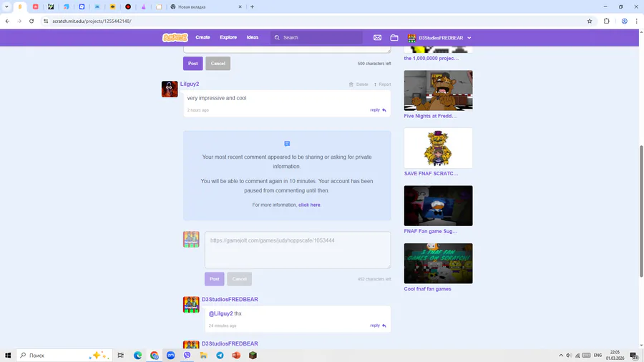
Task: Open Zoom from the taskbar
Action: (x=170, y=355)
